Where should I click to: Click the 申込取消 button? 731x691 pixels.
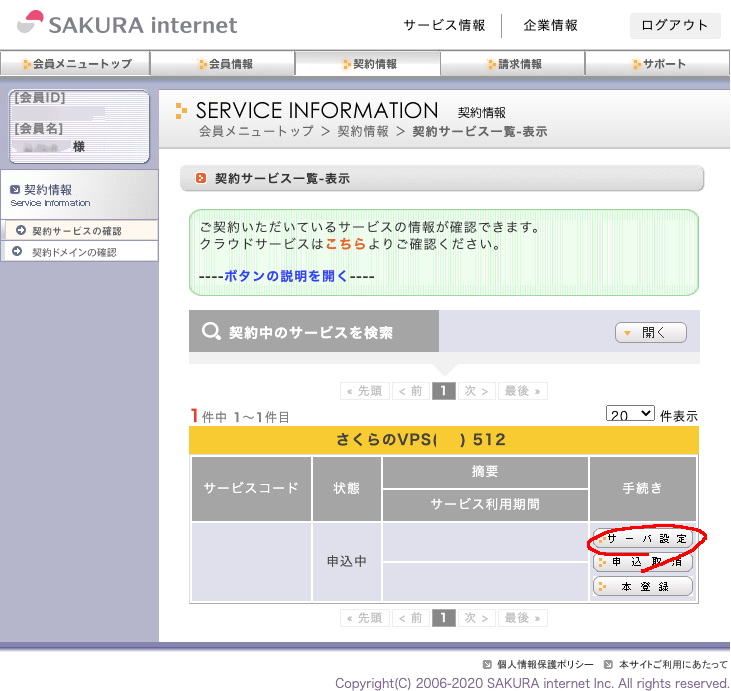[643, 562]
